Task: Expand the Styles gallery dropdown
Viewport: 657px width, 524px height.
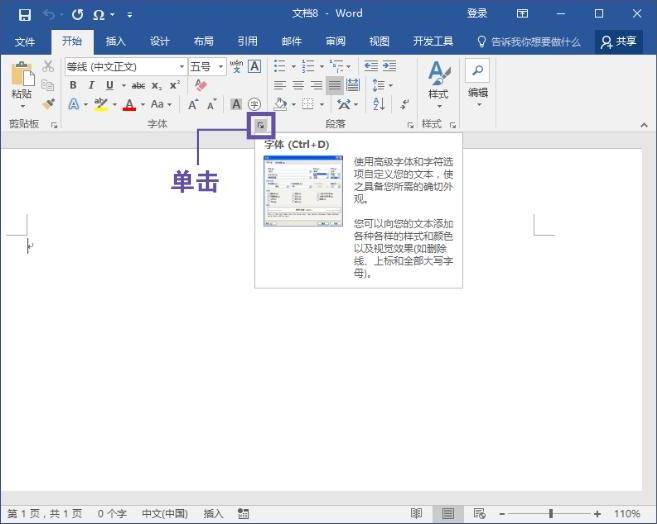Action: (x=438, y=105)
